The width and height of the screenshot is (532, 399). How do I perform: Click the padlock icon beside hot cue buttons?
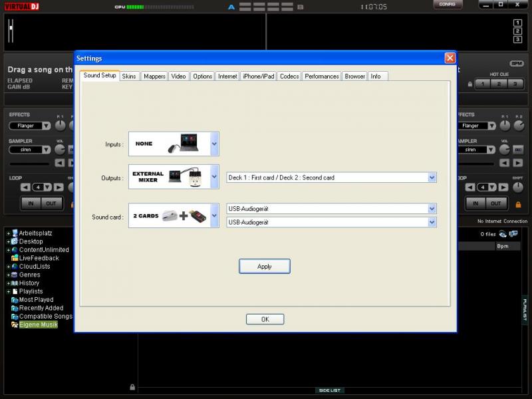pyautogui.click(x=470, y=84)
